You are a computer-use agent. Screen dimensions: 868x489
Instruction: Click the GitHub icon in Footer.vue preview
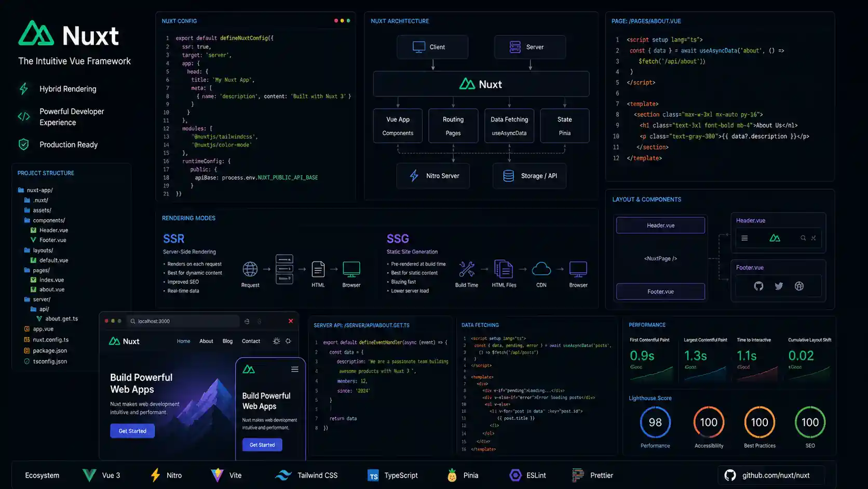point(758,286)
